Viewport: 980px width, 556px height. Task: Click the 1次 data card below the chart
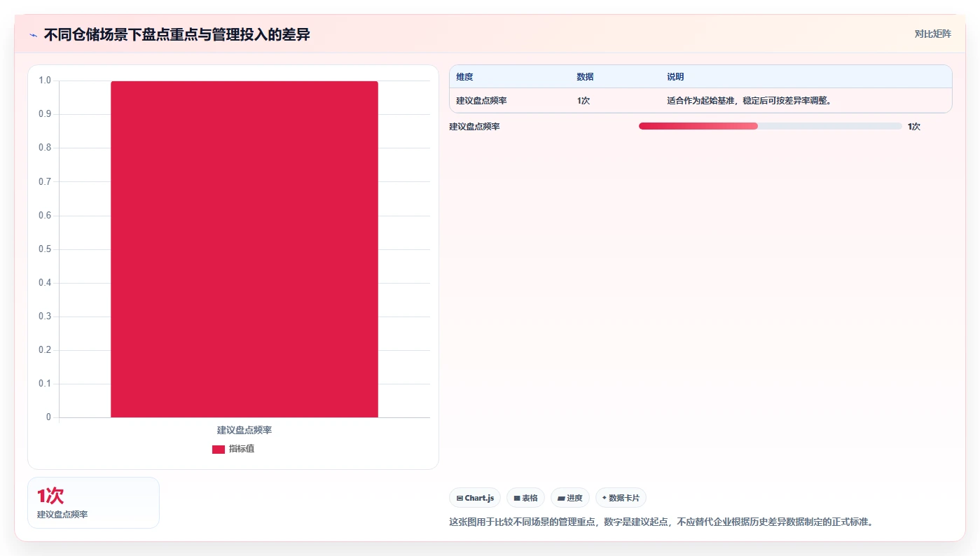[93, 503]
